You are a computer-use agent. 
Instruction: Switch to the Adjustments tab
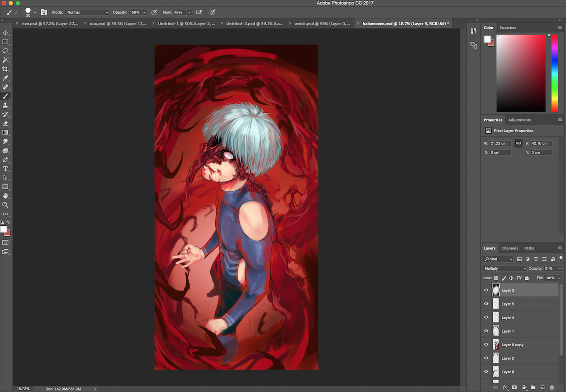point(519,120)
